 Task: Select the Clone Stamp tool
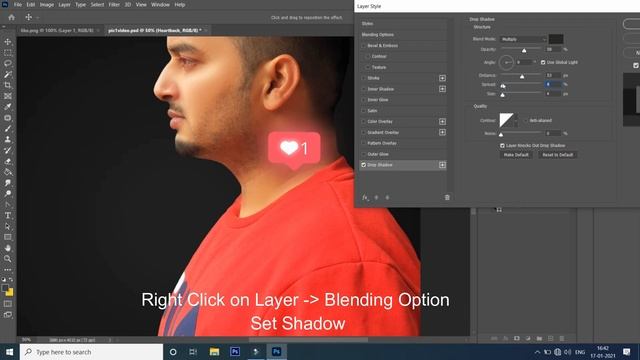(x=8, y=139)
